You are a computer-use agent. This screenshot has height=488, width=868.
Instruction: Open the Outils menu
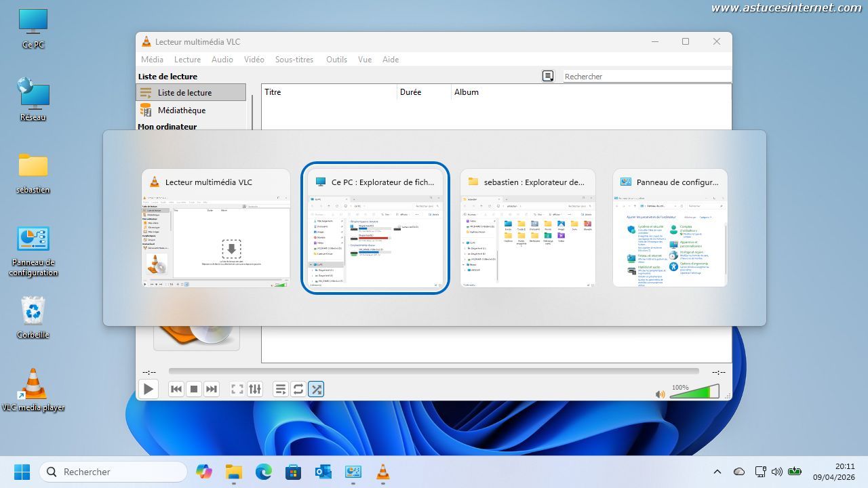[x=336, y=60]
